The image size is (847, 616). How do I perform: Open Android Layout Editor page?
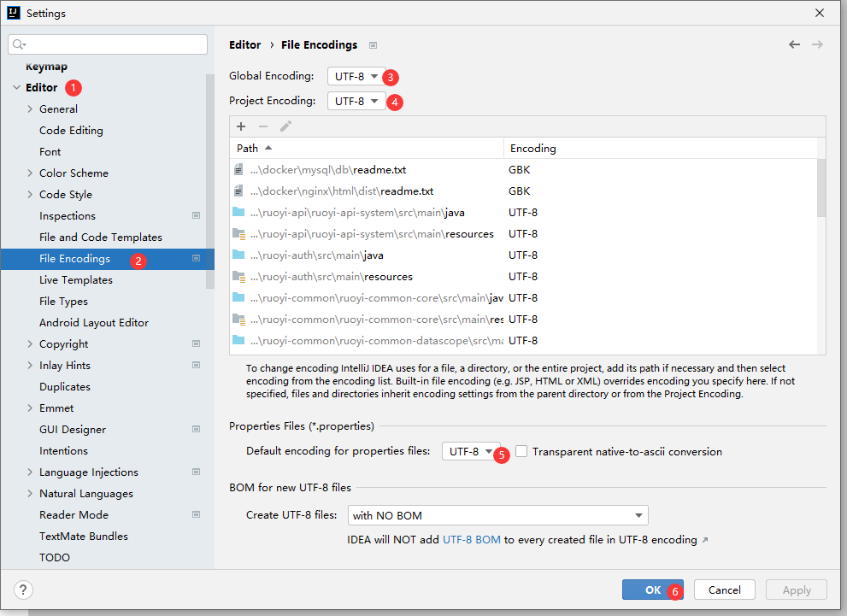[93, 322]
